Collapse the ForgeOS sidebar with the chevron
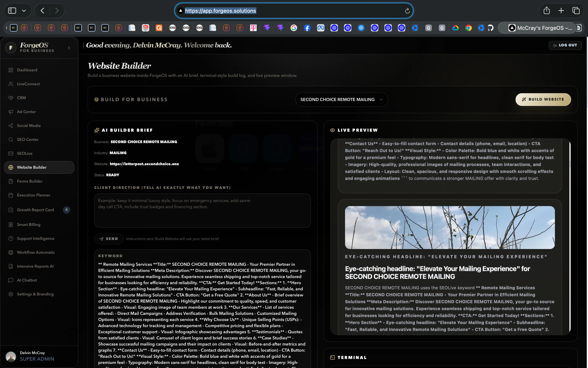Viewport: 588px width, 368px height. coord(69,48)
